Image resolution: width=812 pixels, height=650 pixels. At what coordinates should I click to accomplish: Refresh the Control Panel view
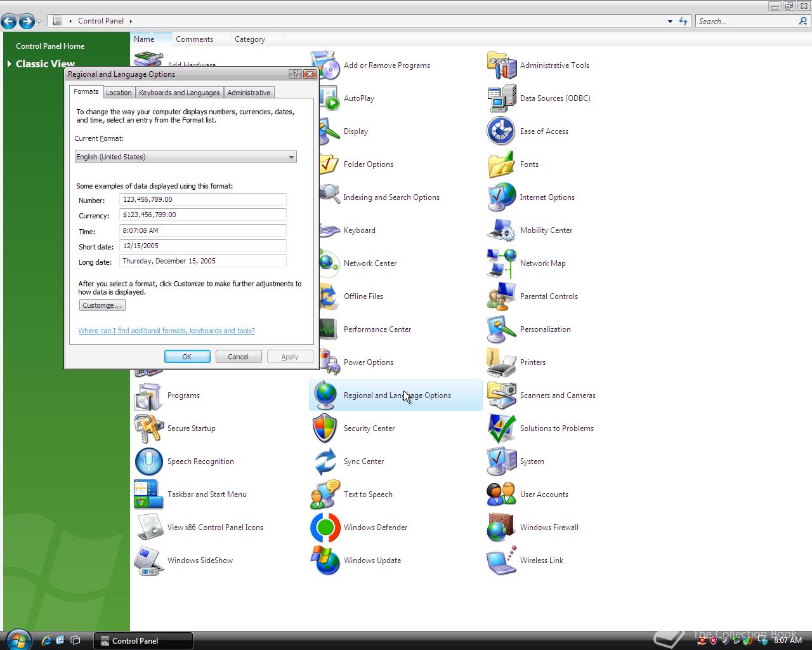[x=683, y=22]
